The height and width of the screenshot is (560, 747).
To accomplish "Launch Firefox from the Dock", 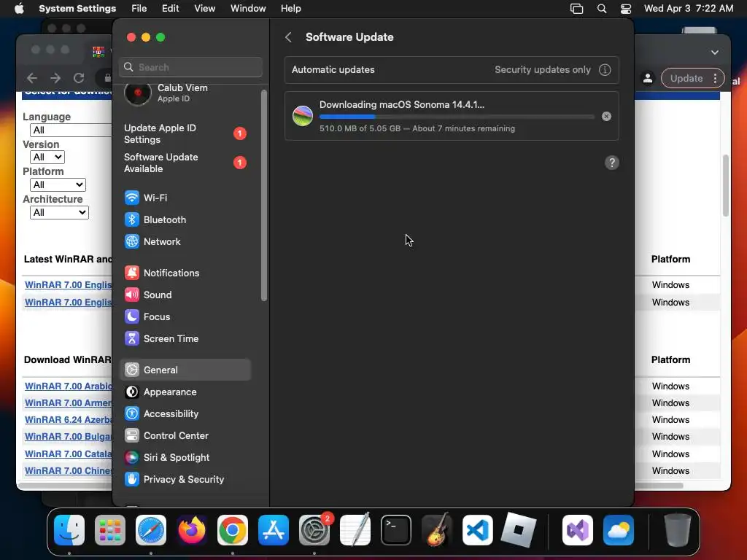I will click(192, 530).
